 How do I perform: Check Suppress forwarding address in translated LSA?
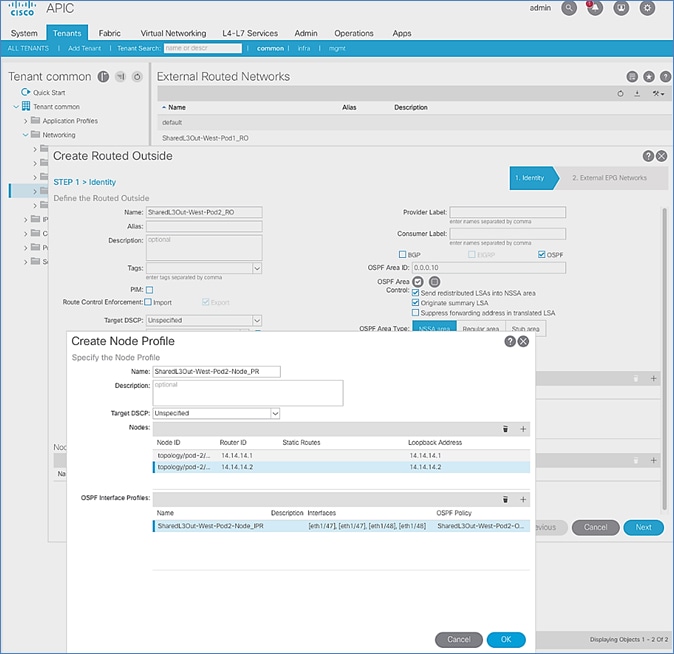coord(416,313)
